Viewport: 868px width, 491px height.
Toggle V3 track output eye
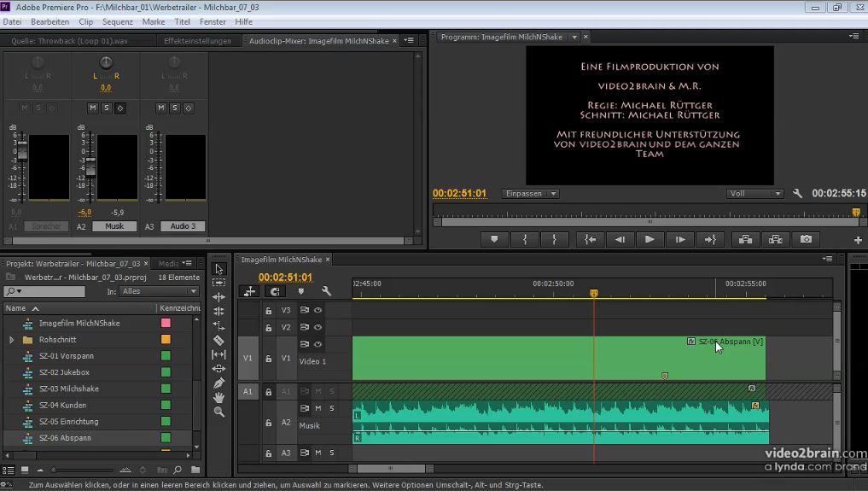tap(317, 310)
